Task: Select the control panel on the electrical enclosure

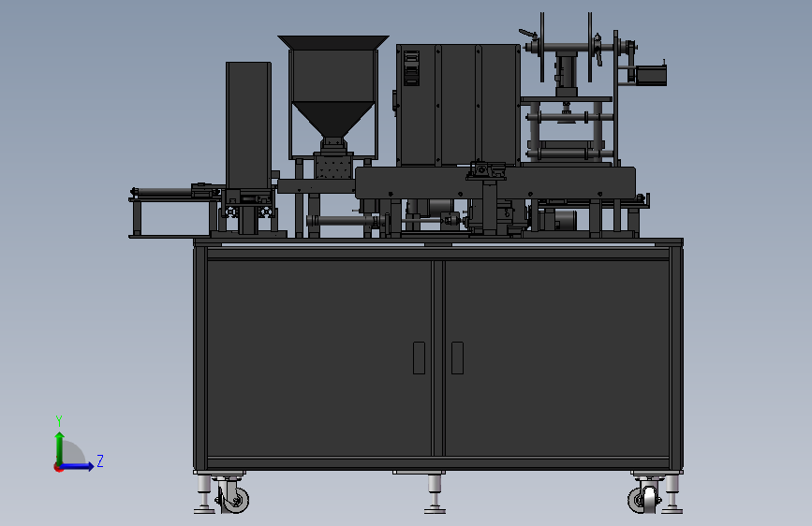Action: coord(412,67)
